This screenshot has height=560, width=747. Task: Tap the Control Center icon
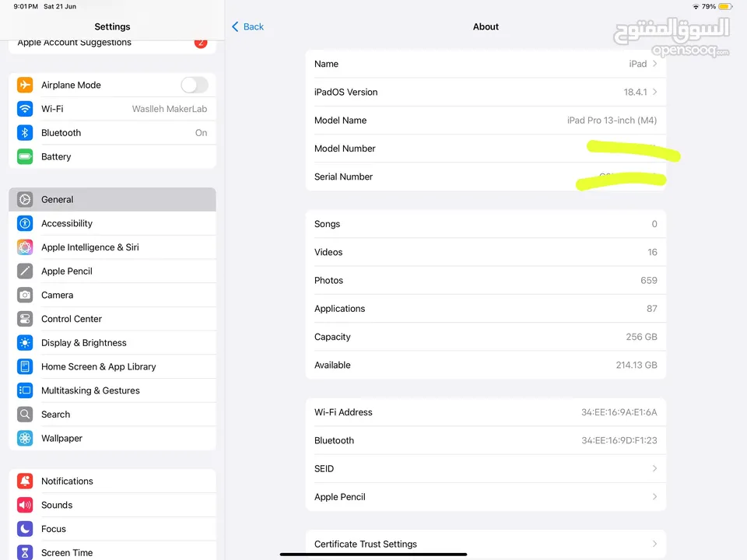[x=25, y=319]
